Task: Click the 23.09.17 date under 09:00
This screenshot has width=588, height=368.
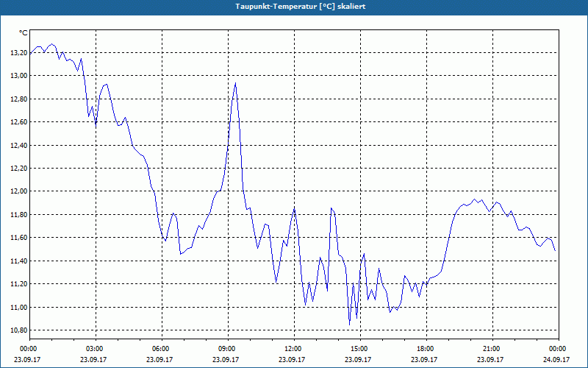Action: pyautogui.click(x=226, y=359)
